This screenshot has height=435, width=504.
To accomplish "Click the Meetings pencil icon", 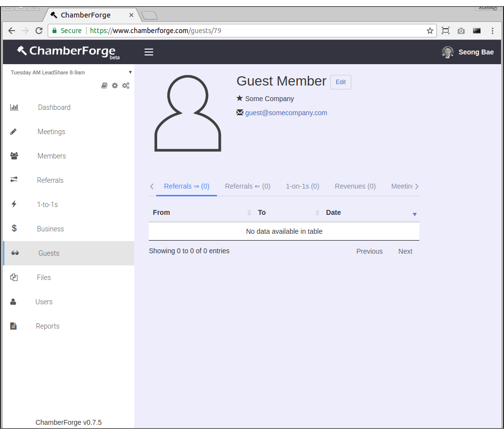I will coord(14,132).
